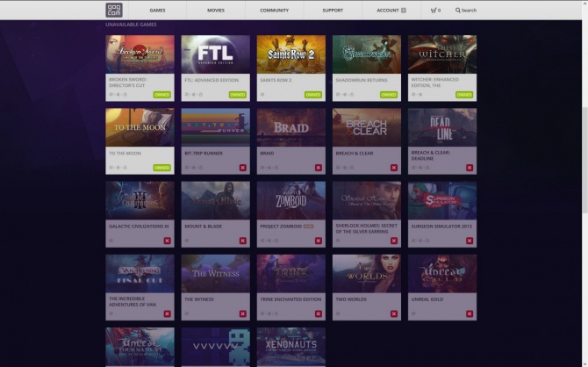This screenshot has height=367, width=588.
Task: Open Sherlock Holmes Silver Earring cover
Action: (x=367, y=200)
